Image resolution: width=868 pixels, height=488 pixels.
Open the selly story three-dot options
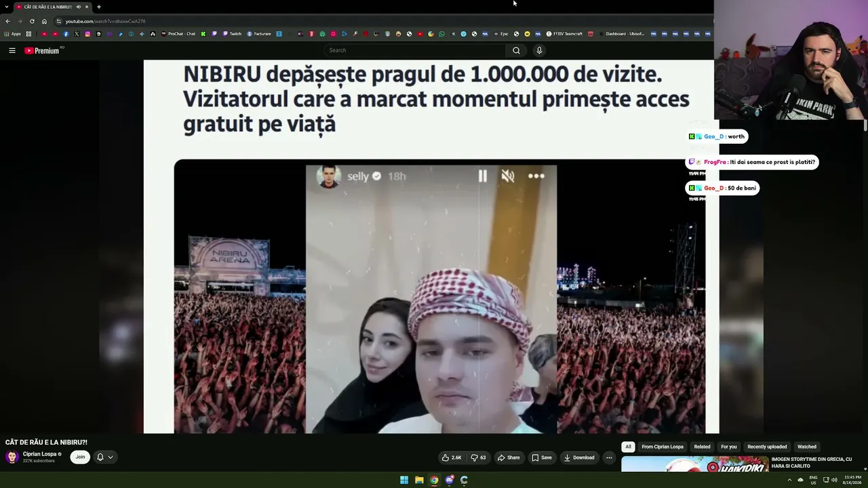(536, 176)
